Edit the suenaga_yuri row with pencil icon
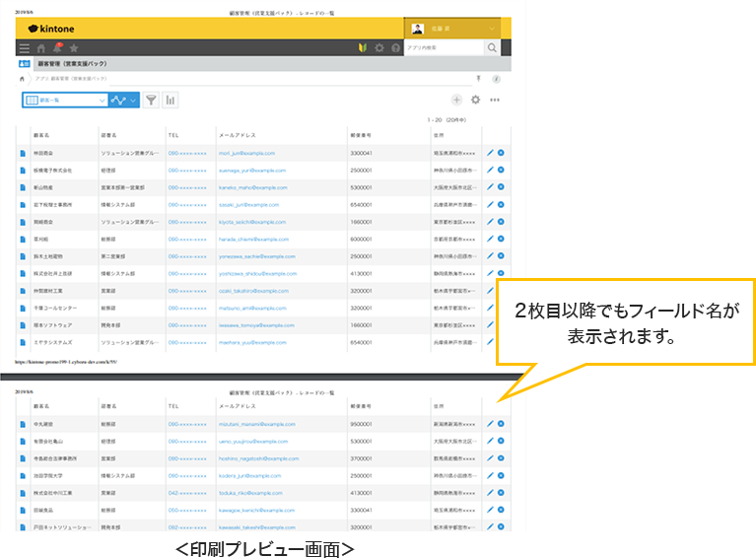The width and height of the screenshot is (756, 558). (x=490, y=170)
